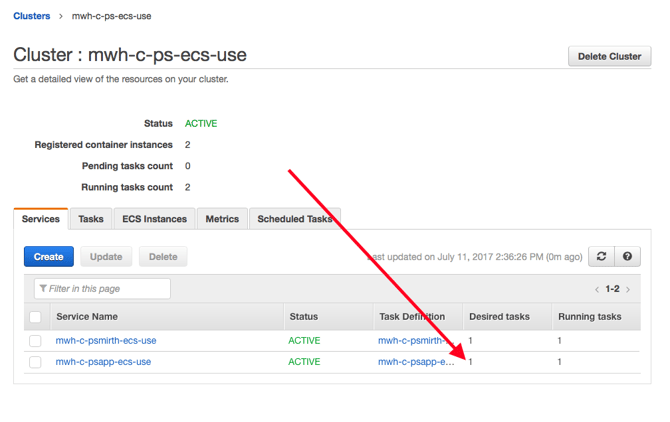670x422 pixels.
Task: Open the ECS Instances tab
Action: point(154,219)
